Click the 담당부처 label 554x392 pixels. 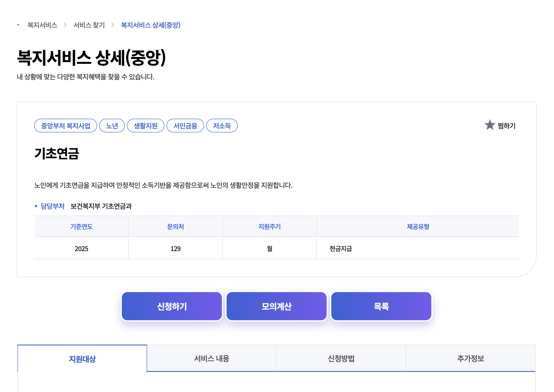[x=52, y=206]
